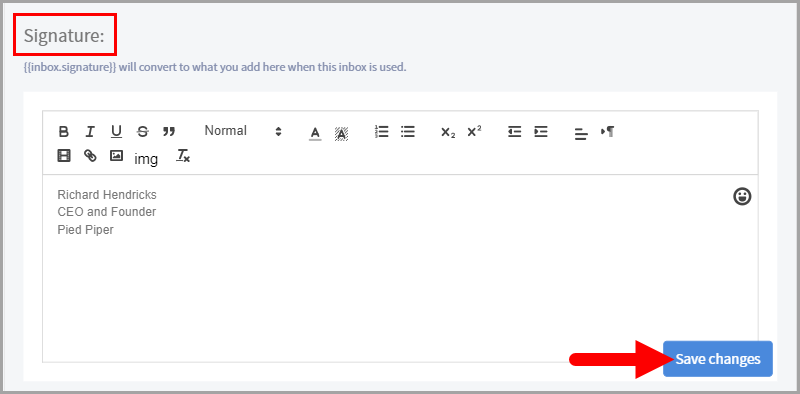Decrease the indent level
The image size is (800, 394).
tap(514, 132)
